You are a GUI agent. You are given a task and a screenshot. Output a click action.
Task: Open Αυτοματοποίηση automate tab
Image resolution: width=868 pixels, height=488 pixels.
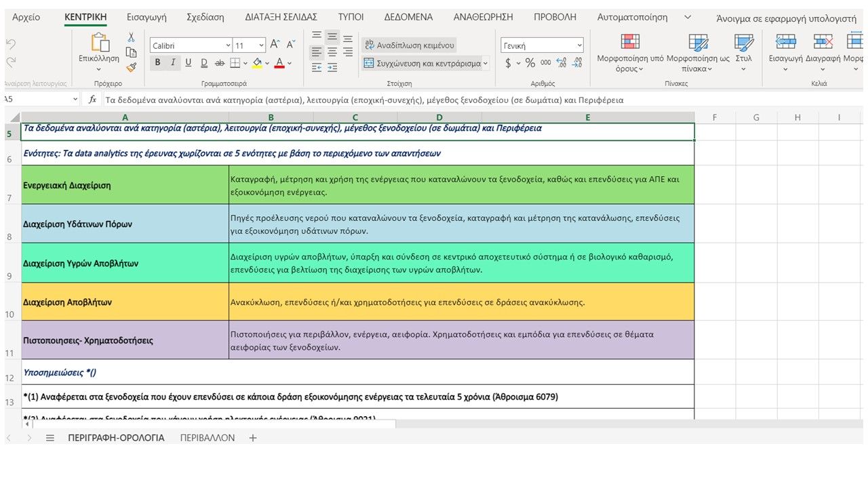point(632,17)
